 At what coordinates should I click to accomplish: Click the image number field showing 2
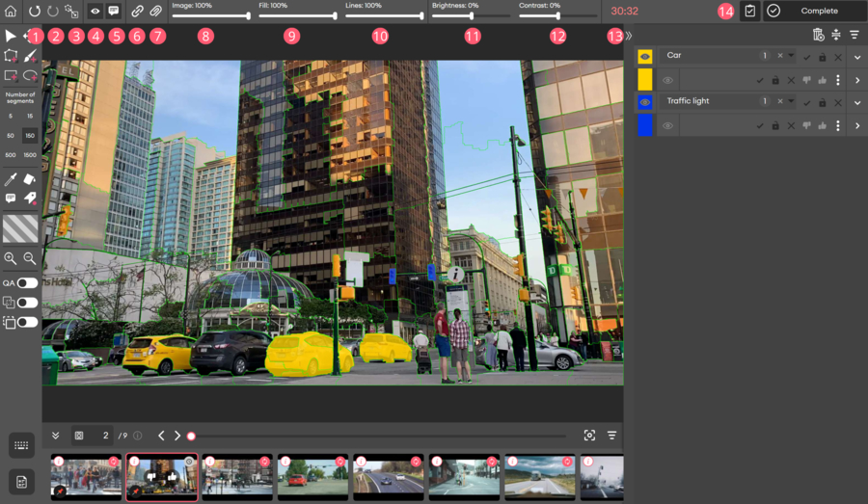pos(99,436)
